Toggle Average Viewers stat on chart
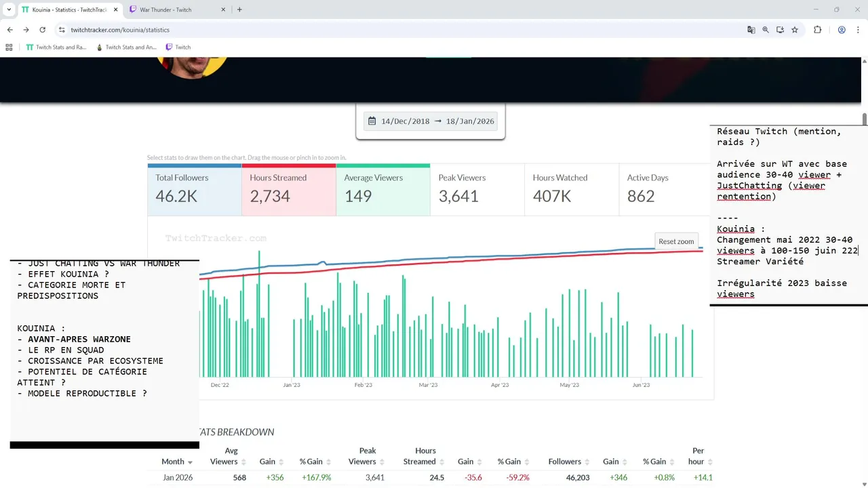 (383, 190)
